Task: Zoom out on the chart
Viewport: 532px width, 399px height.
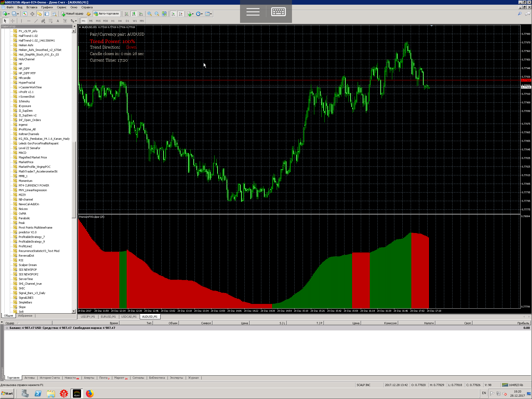Action: [157, 14]
